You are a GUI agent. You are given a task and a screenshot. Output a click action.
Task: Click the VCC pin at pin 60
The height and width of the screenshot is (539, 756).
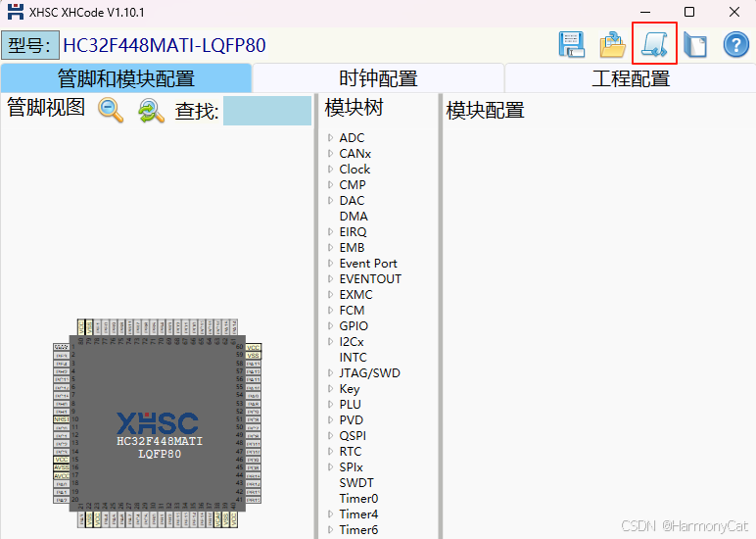tap(253, 348)
